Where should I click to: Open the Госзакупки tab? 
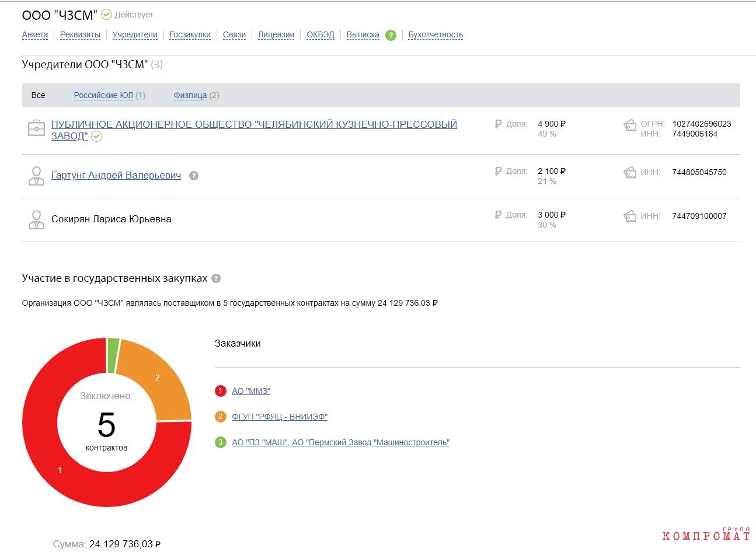pyautogui.click(x=190, y=35)
